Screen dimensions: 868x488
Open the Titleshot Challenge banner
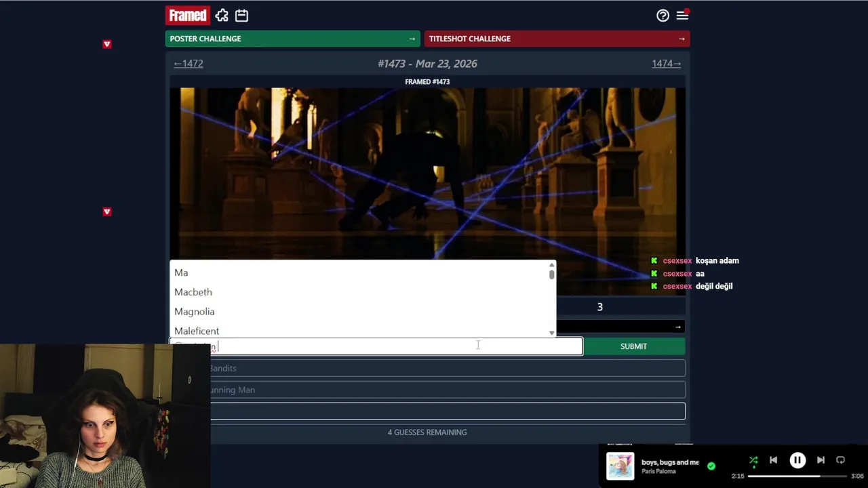[x=557, y=39]
